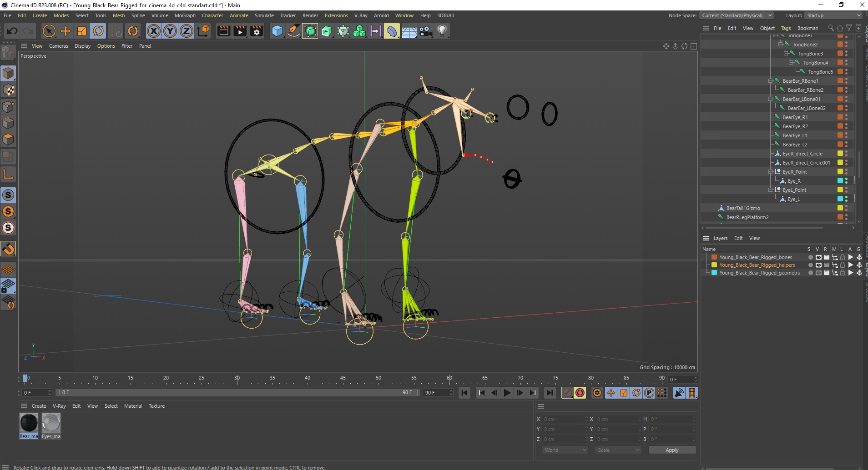868x470 pixels.
Task: Add a Cube primitive
Action: pos(277,31)
